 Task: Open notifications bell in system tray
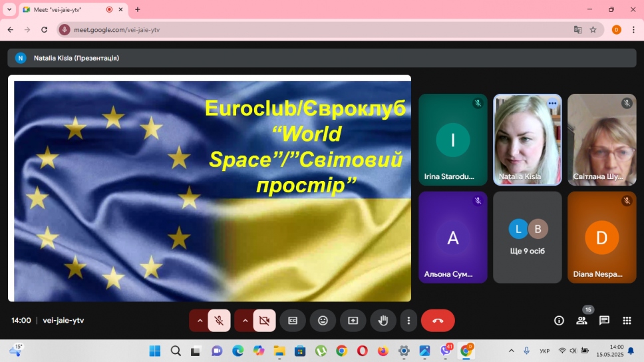[631, 351]
